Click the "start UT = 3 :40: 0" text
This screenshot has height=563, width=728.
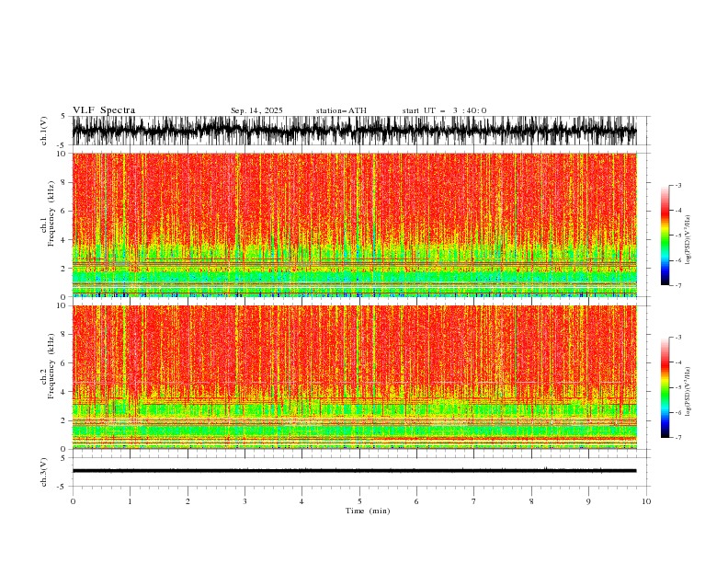click(x=444, y=110)
